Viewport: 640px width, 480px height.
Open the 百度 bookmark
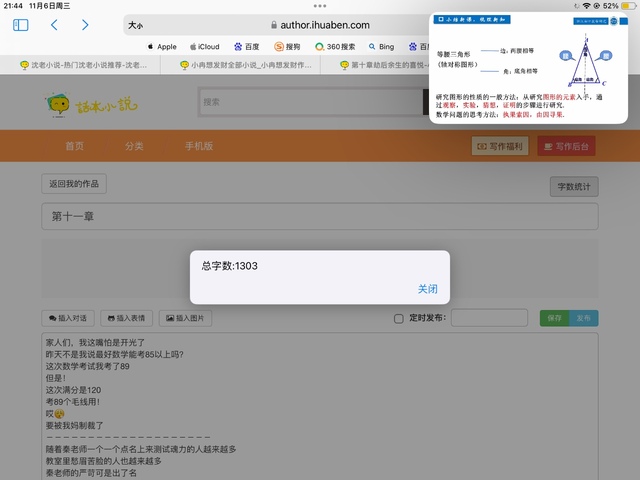pyautogui.click(x=246, y=46)
